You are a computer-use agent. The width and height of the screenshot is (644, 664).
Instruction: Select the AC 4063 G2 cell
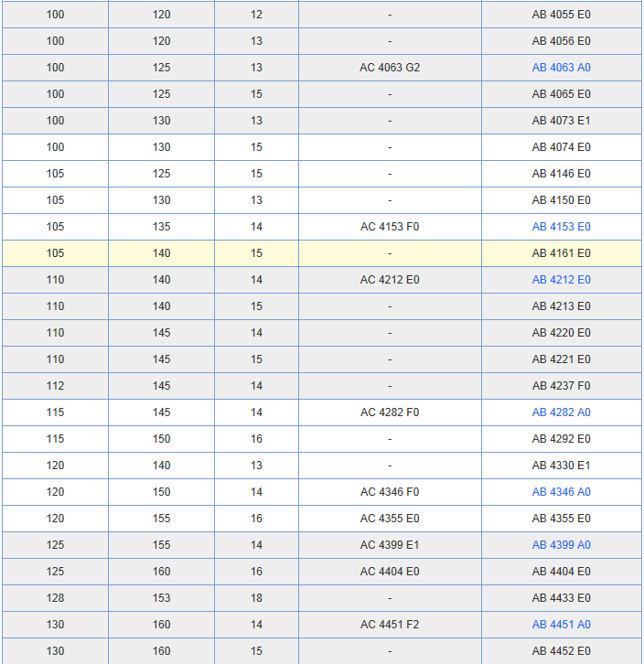390,68
